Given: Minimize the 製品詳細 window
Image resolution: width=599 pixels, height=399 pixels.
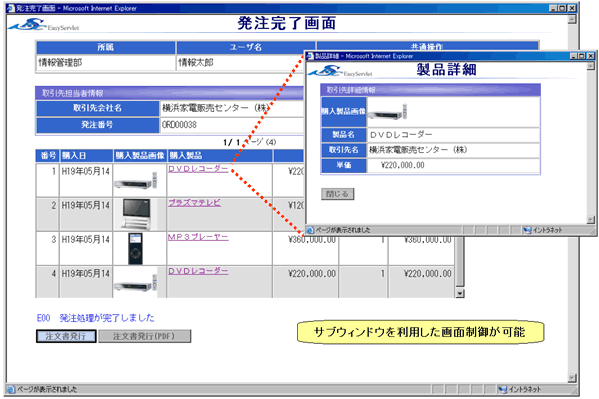Looking at the screenshot, I should [x=573, y=56].
